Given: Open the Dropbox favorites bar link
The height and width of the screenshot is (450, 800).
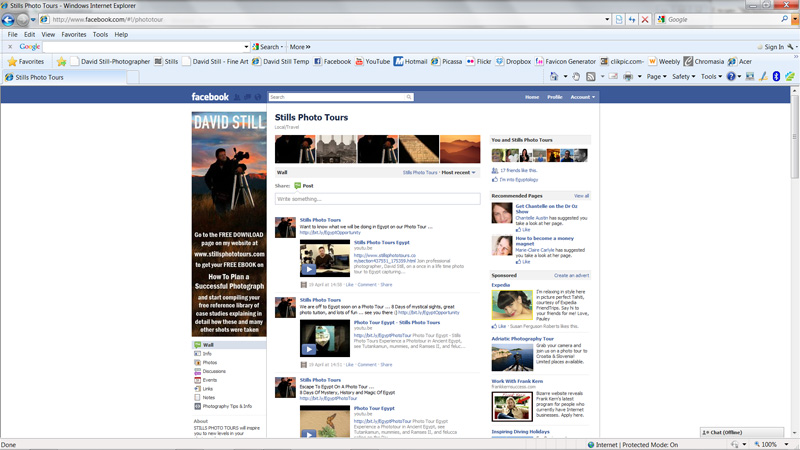Looking at the screenshot, I should click(513, 62).
